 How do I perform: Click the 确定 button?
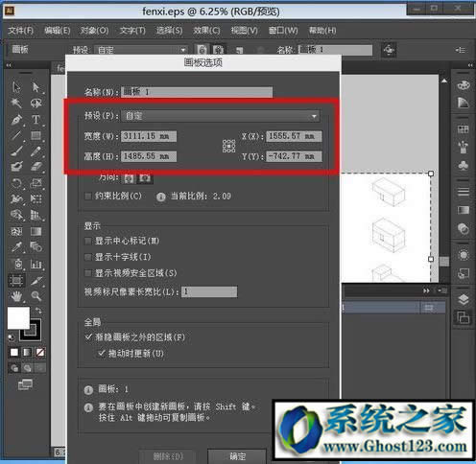click(x=237, y=456)
